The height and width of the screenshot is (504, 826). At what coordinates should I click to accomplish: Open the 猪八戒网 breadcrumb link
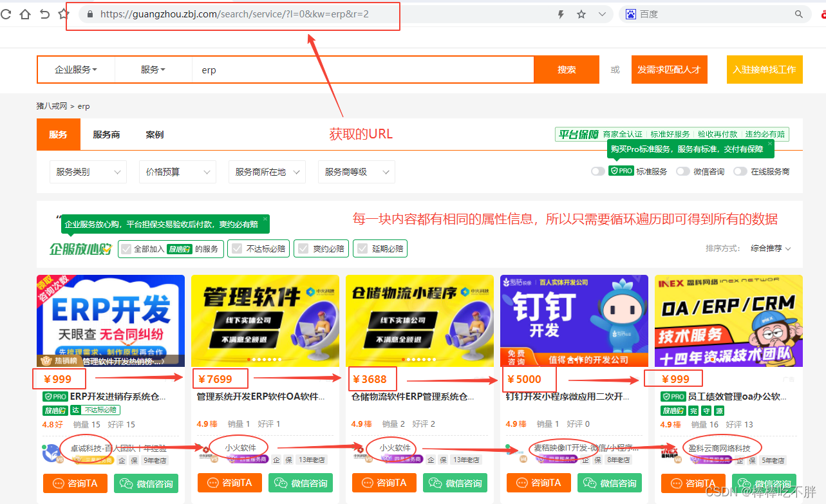point(52,106)
